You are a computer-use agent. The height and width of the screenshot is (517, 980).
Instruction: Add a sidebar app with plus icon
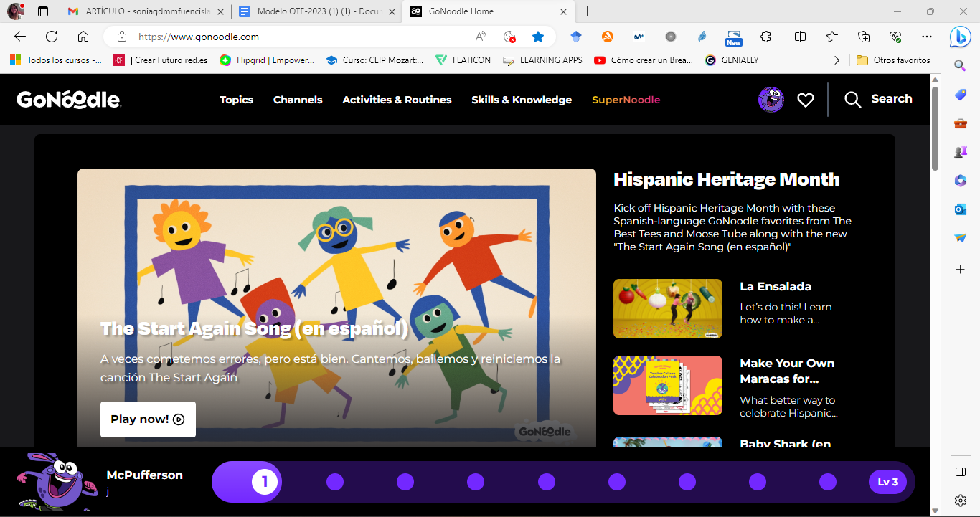tap(961, 269)
